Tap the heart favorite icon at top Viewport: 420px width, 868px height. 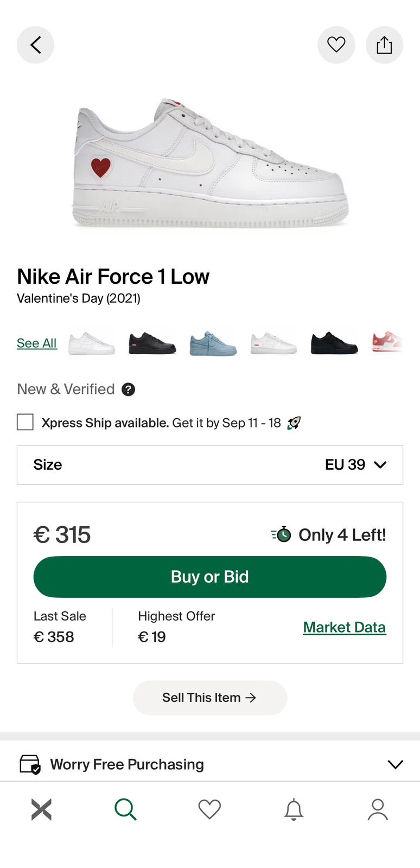click(x=336, y=45)
